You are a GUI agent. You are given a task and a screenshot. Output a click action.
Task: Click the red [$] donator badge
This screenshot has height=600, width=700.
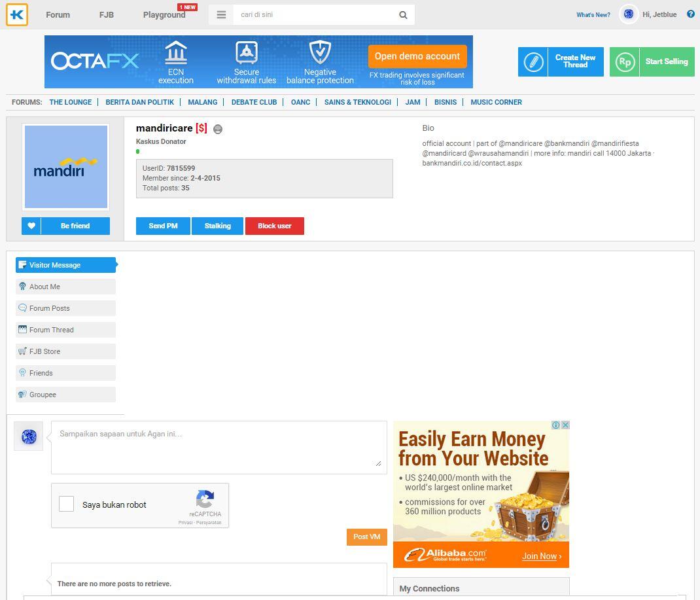(x=201, y=128)
